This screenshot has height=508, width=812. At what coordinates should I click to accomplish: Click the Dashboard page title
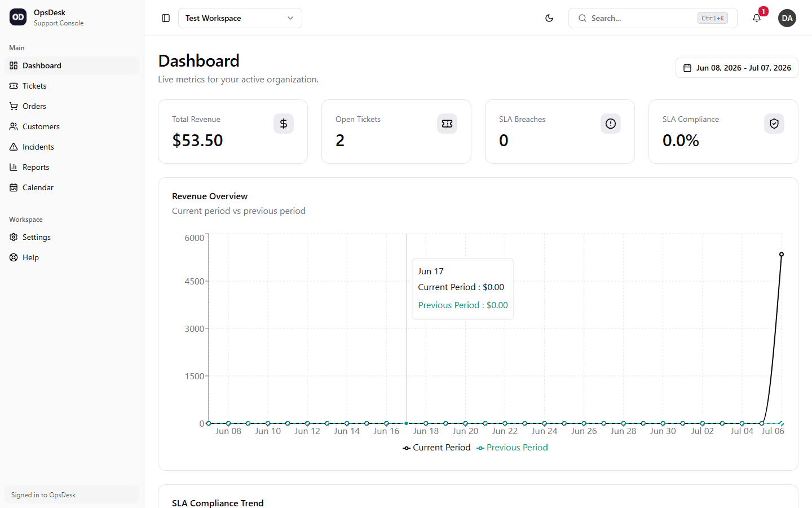199,61
